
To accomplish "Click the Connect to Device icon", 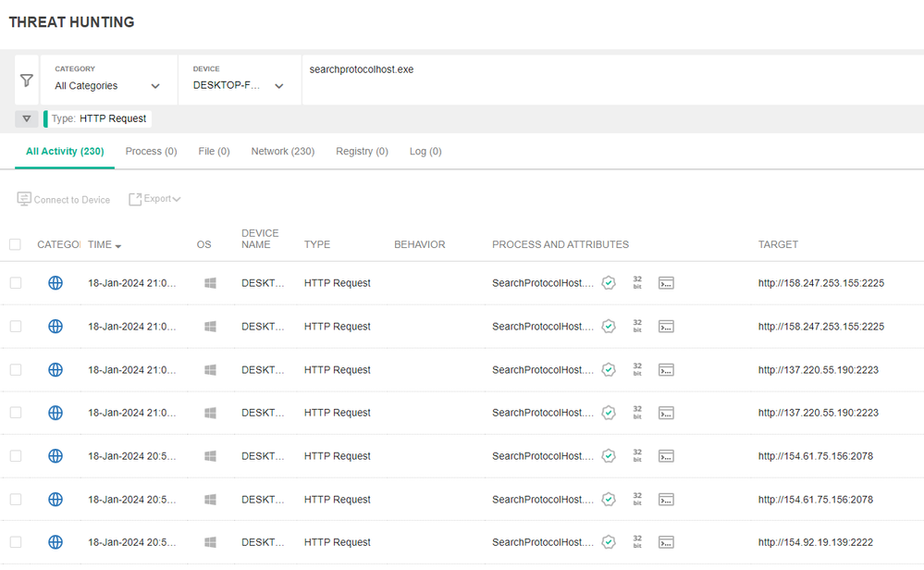I will pos(24,199).
